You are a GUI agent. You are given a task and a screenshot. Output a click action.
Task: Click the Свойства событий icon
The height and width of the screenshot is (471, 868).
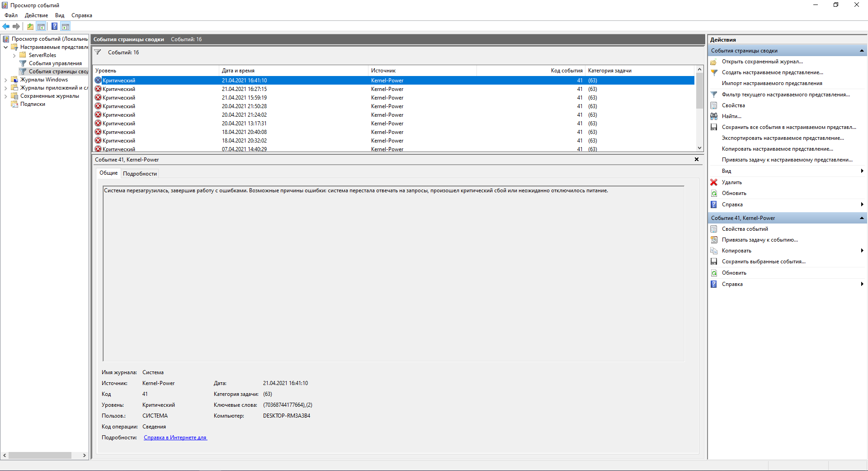[714, 229]
